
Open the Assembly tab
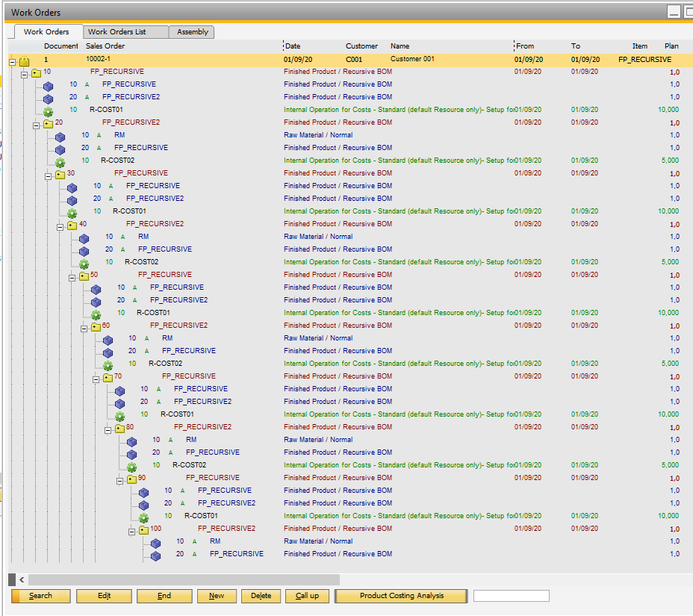[191, 32]
